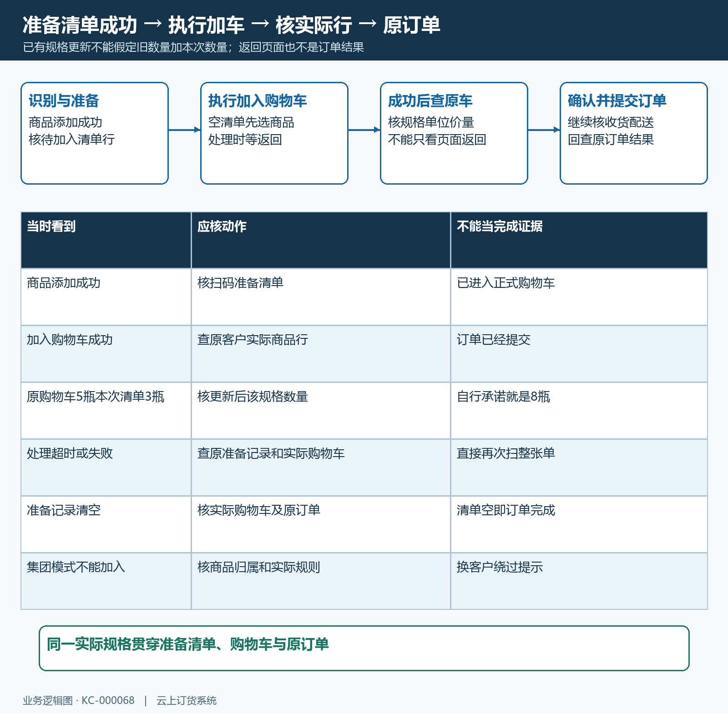Click the 应核动作 column header
The width and height of the screenshot is (728, 714).
[x=321, y=240]
